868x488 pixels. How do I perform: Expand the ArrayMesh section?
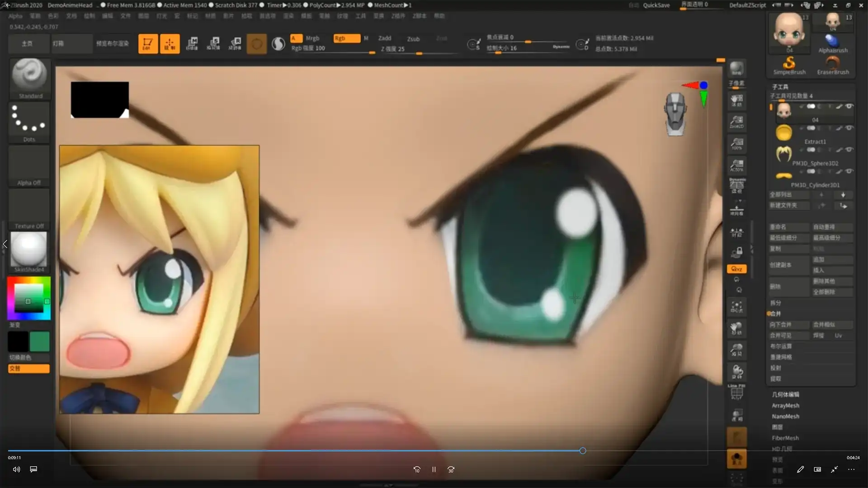pos(785,406)
